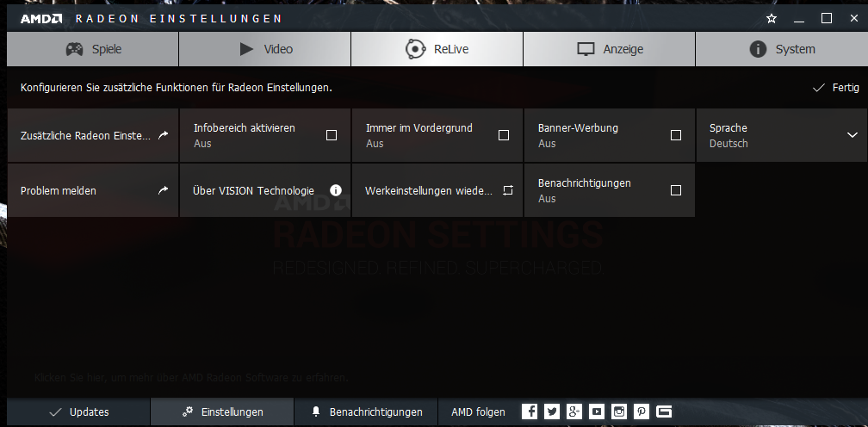Toggle the Benachrichtigungen tile checkbox

[x=676, y=190]
